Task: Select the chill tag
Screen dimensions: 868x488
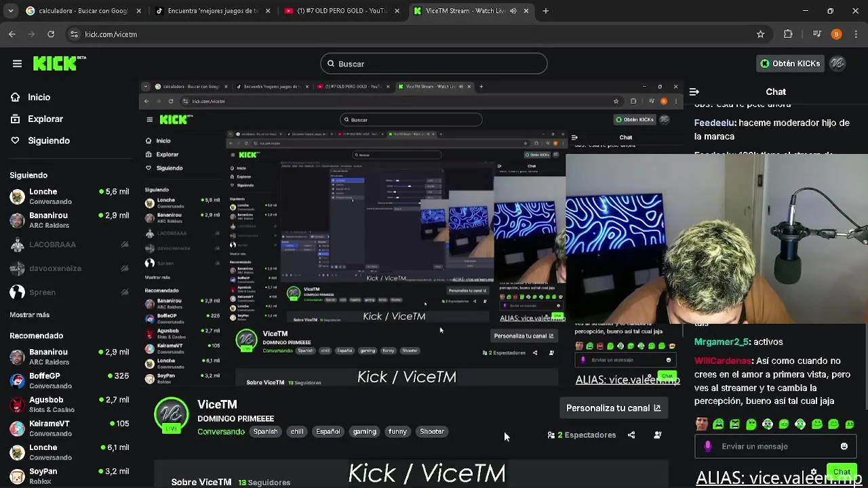Action: [297, 432]
